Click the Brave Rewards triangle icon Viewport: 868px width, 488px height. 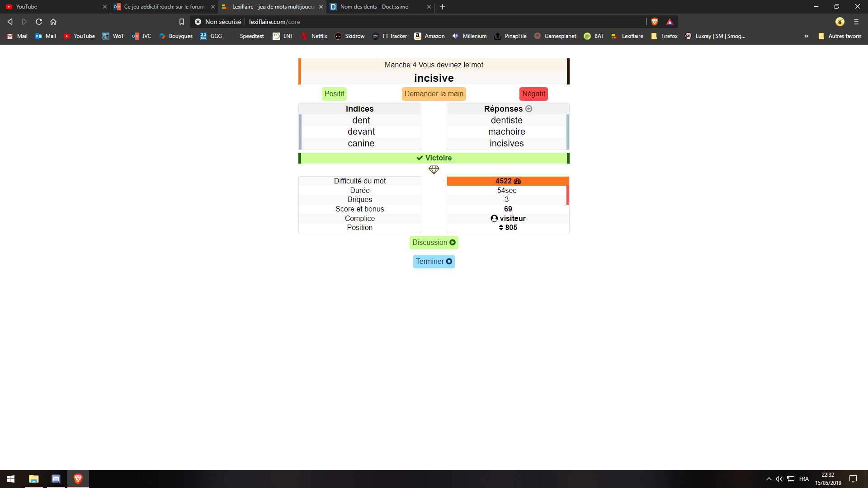(x=670, y=22)
